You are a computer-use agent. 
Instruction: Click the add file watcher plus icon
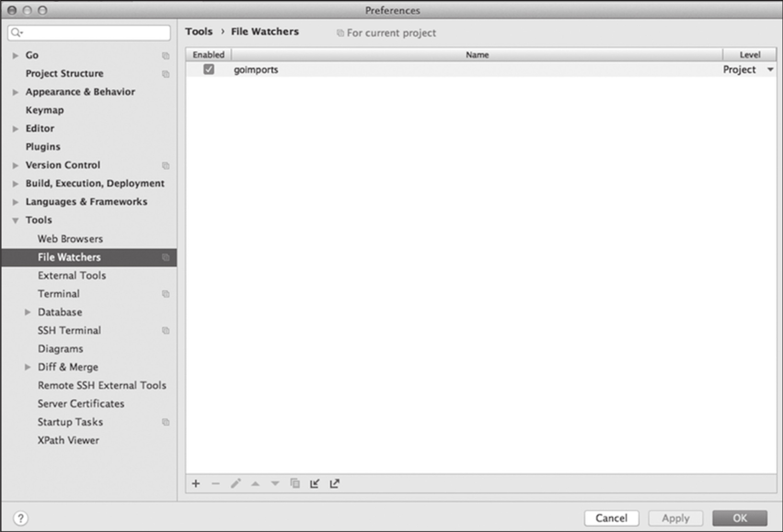pos(196,483)
